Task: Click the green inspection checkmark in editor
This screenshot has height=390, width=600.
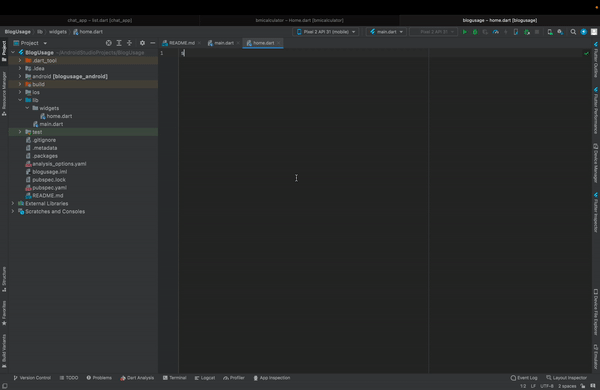Action: pyautogui.click(x=586, y=53)
